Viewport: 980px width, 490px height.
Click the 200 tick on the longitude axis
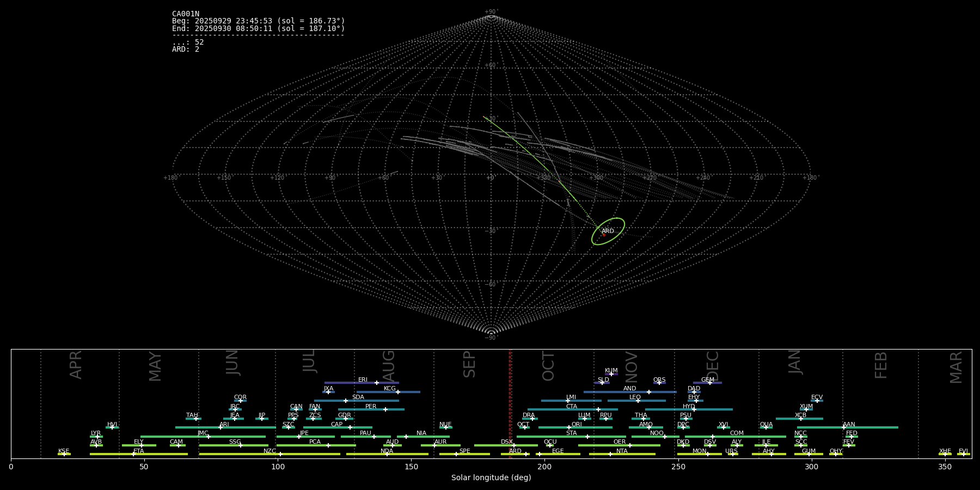(544, 467)
